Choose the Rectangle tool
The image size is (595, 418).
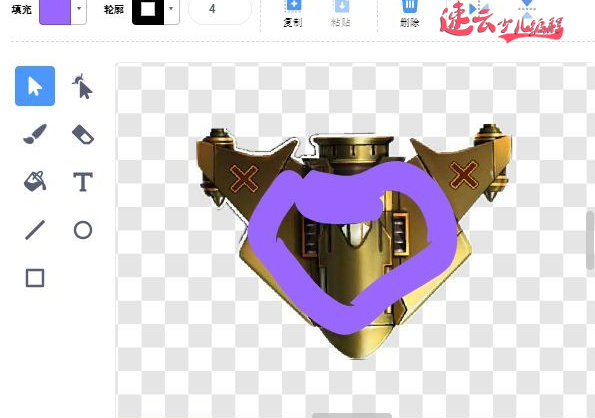(35, 278)
